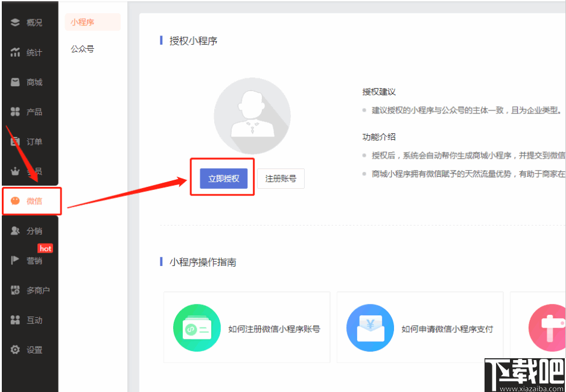Click the 设置 gear icon

coord(15,349)
